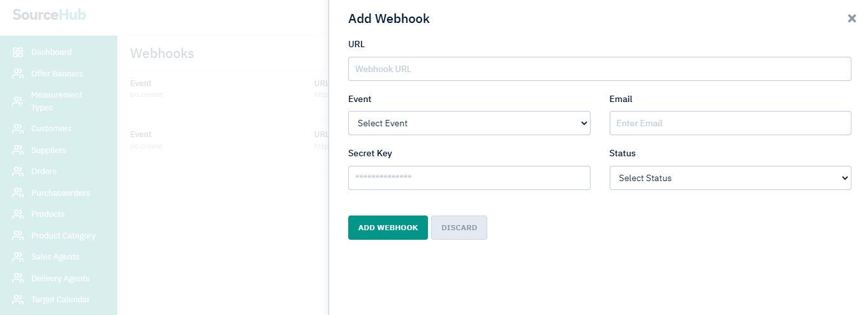The height and width of the screenshot is (315, 868).
Task: Focus the Webhook URL input field
Action: point(599,69)
